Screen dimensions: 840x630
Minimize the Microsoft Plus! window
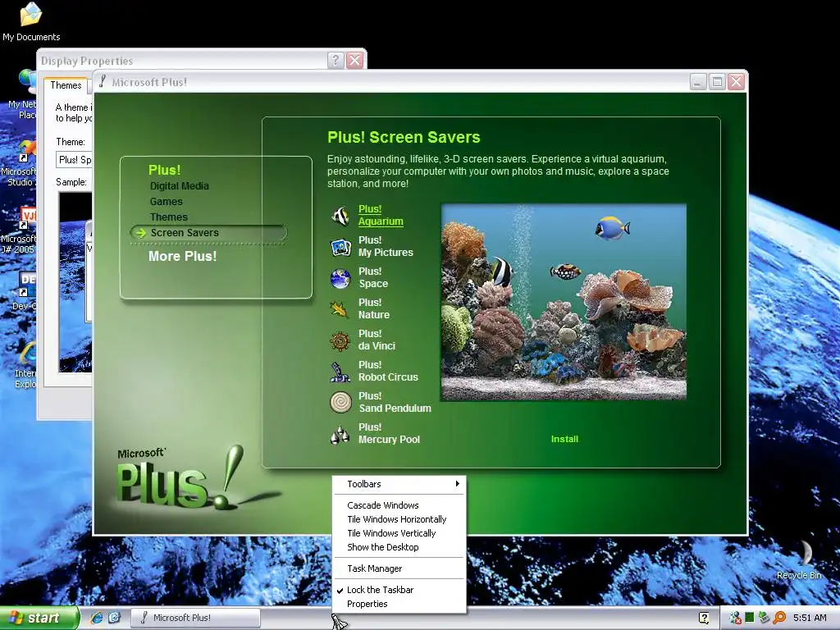(x=697, y=81)
